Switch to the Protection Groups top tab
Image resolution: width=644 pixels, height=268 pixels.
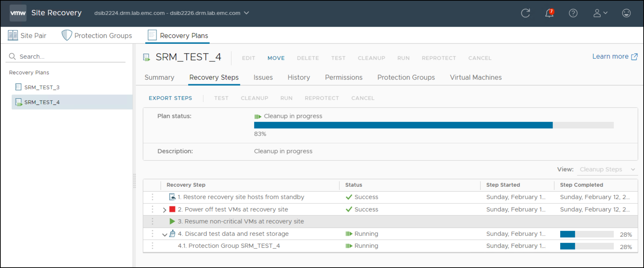97,35
